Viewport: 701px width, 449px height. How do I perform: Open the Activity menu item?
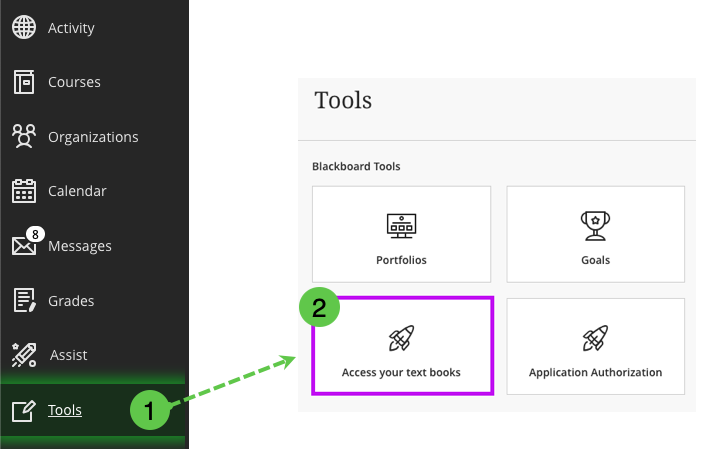[71, 28]
